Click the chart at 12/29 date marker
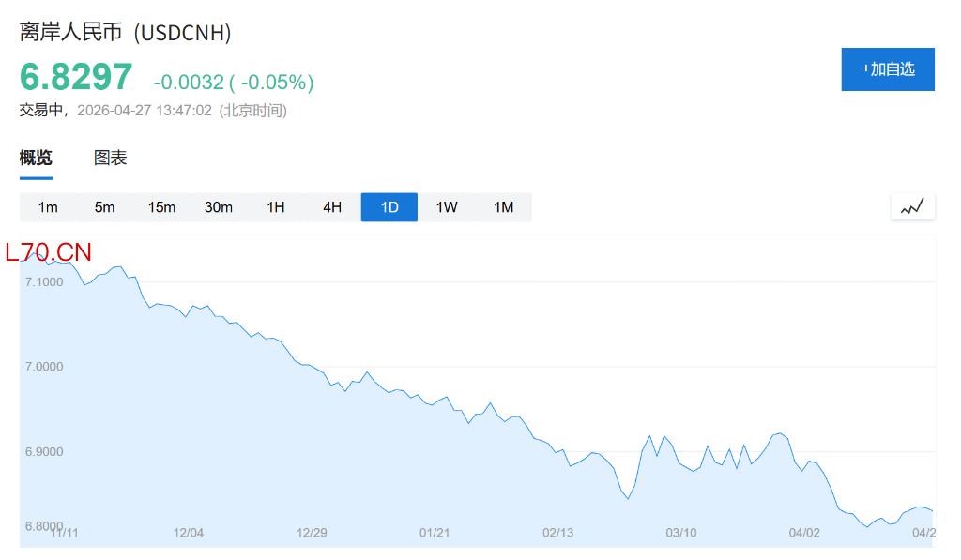Image resolution: width=961 pixels, height=560 pixels. pos(312,533)
